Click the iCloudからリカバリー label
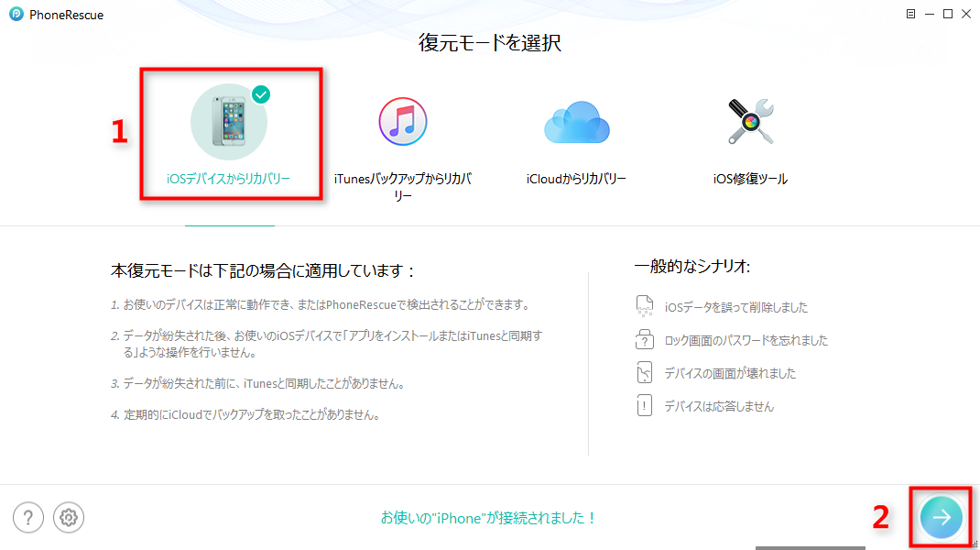The height and width of the screenshot is (550, 980). coord(576,179)
